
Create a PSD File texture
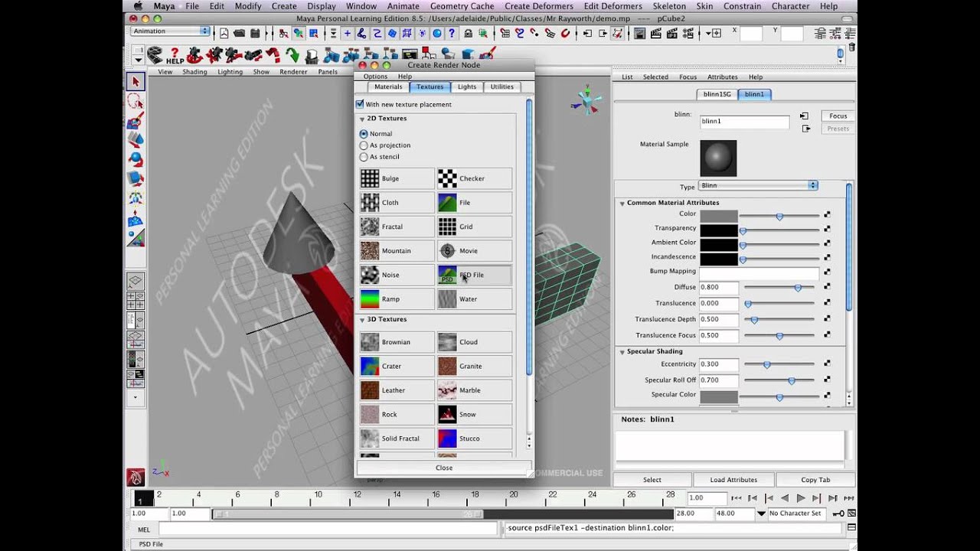(x=474, y=275)
